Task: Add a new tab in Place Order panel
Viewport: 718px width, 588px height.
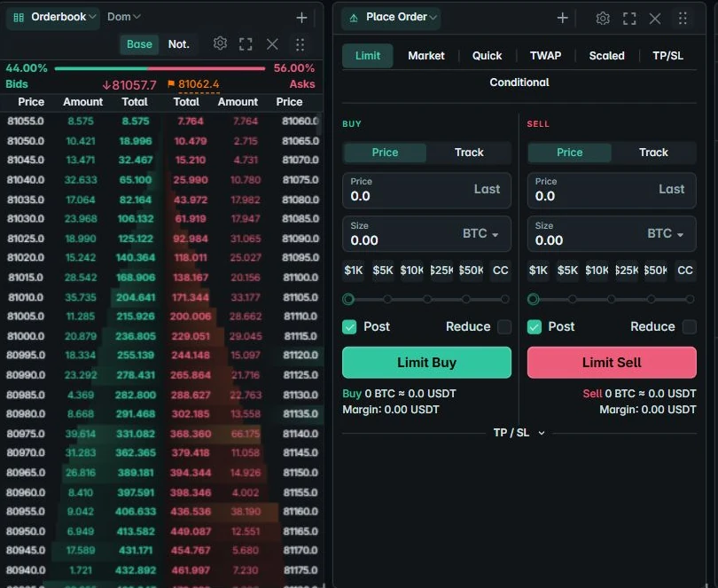Action: coord(562,18)
